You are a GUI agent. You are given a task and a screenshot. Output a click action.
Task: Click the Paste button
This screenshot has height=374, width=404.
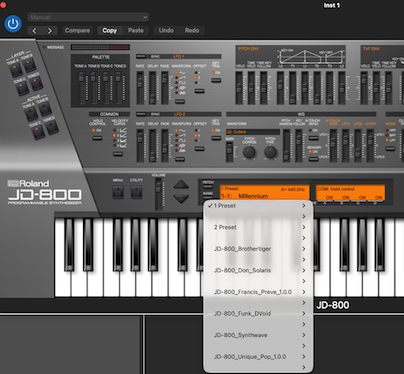coord(136,31)
